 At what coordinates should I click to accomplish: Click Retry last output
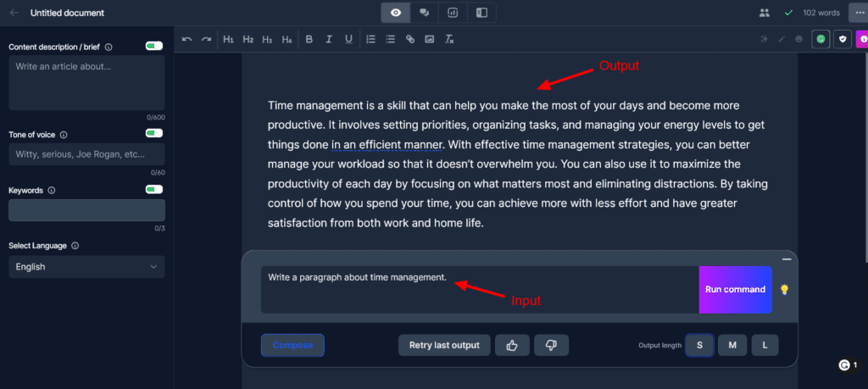444,345
